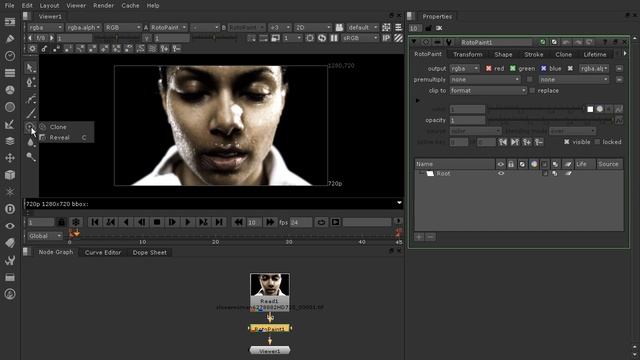Enable the locked checkbox
Image resolution: width=640 pixels, height=360 pixels.
598,142
